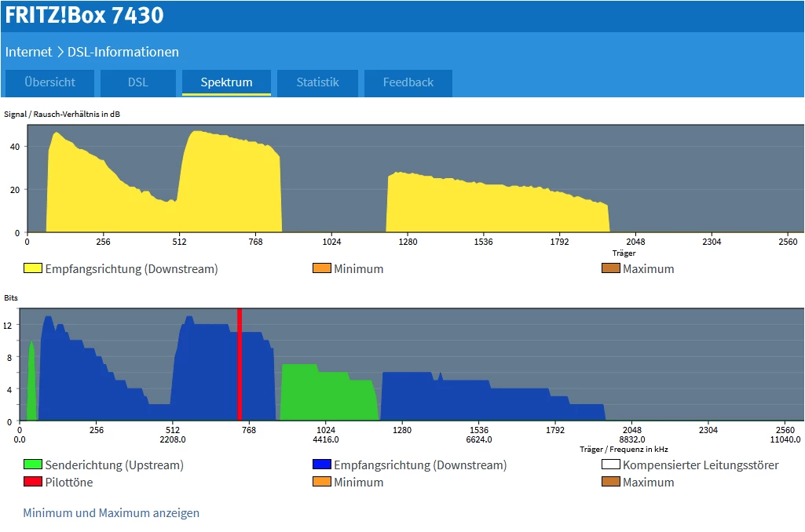Viewport: 805px width, 532px height.
Task: Click the FRITZ!Box 7430 header title
Action: pyautogui.click(x=84, y=16)
